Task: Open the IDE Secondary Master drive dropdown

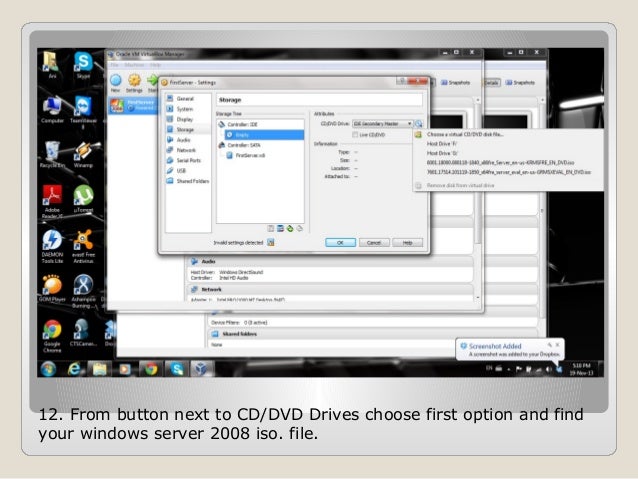Action: (x=382, y=124)
